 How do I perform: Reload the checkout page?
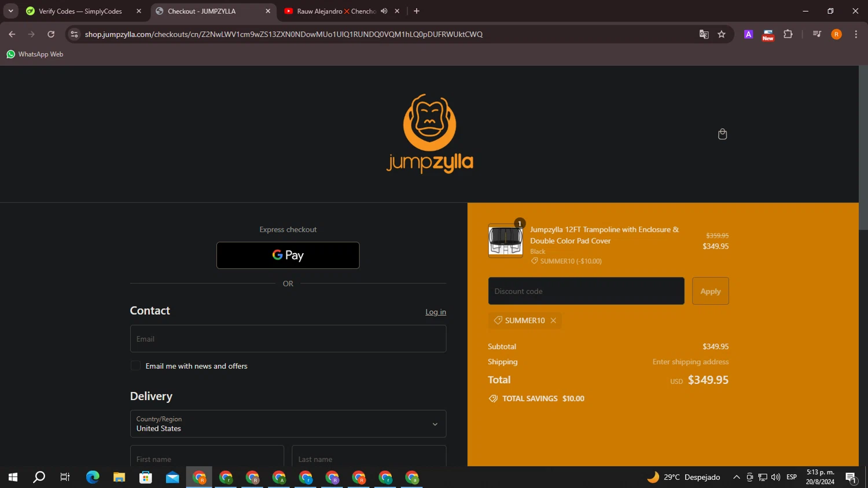click(x=51, y=34)
